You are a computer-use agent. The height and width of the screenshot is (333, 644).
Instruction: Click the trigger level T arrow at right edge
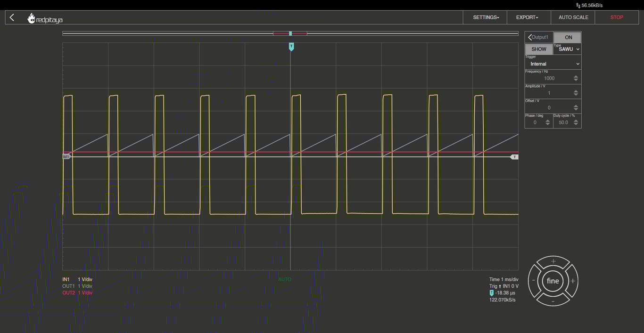[514, 157]
